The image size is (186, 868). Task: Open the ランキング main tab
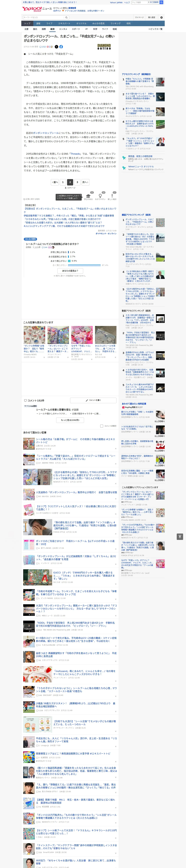pyautogui.click(x=115, y=24)
